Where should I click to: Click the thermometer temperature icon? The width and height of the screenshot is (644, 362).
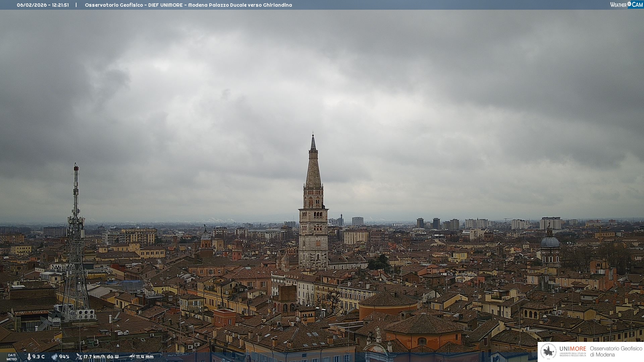tap(29, 357)
